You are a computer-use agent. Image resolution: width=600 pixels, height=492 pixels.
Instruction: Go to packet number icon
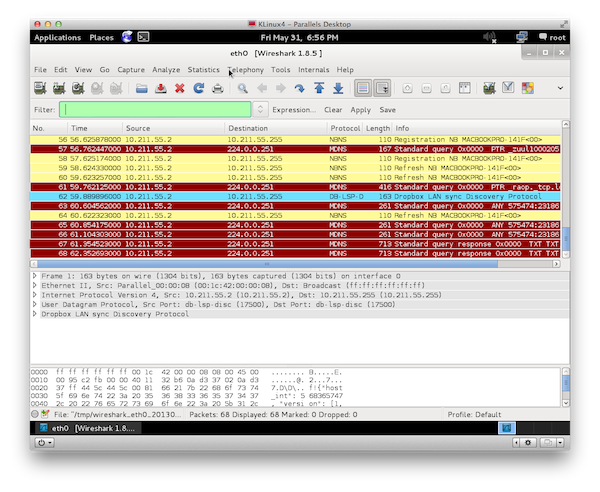coord(300,88)
